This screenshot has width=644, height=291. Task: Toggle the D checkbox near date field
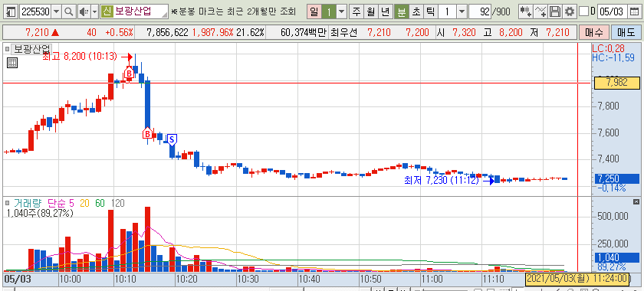[583, 11]
